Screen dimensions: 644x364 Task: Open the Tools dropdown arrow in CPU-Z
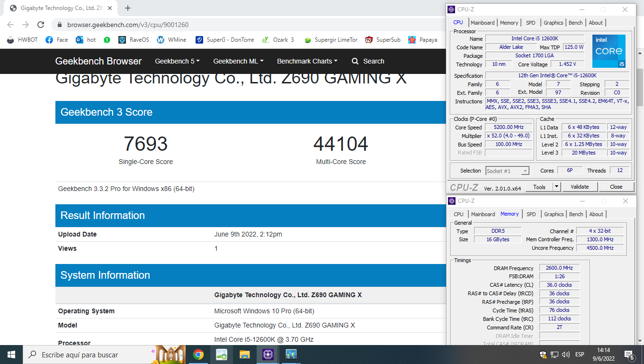(557, 187)
